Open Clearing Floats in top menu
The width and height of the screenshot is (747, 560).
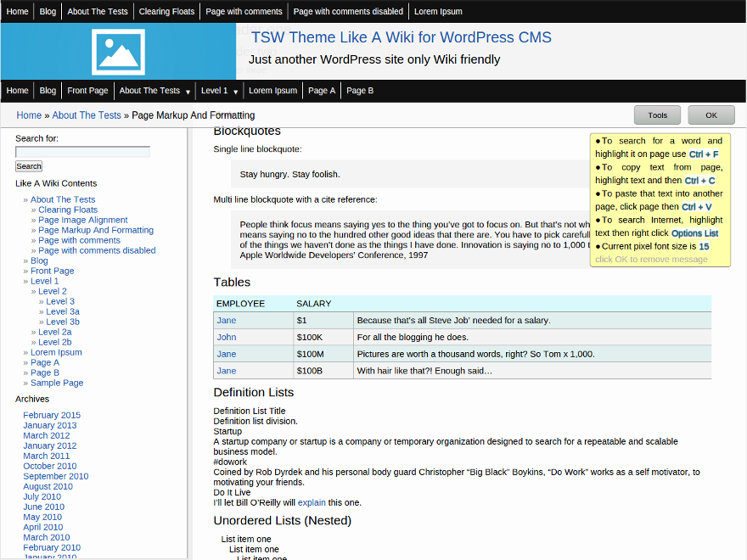tap(166, 12)
